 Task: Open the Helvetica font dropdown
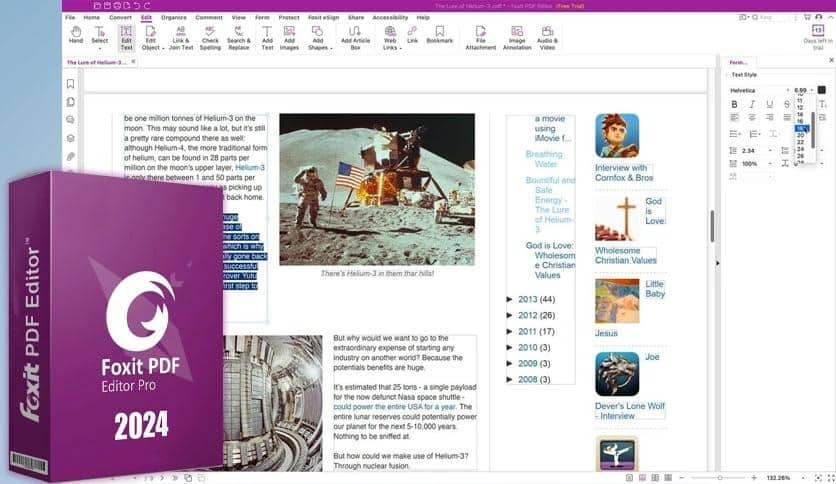(758, 90)
